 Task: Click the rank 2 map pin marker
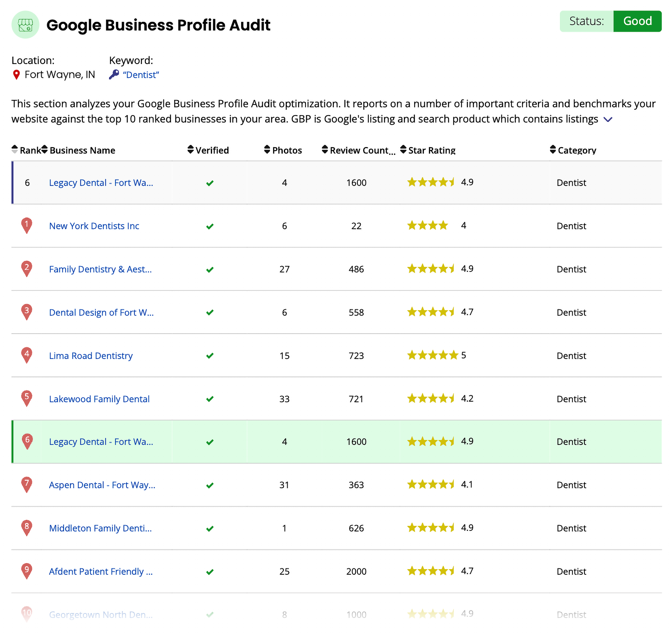pyautogui.click(x=27, y=269)
